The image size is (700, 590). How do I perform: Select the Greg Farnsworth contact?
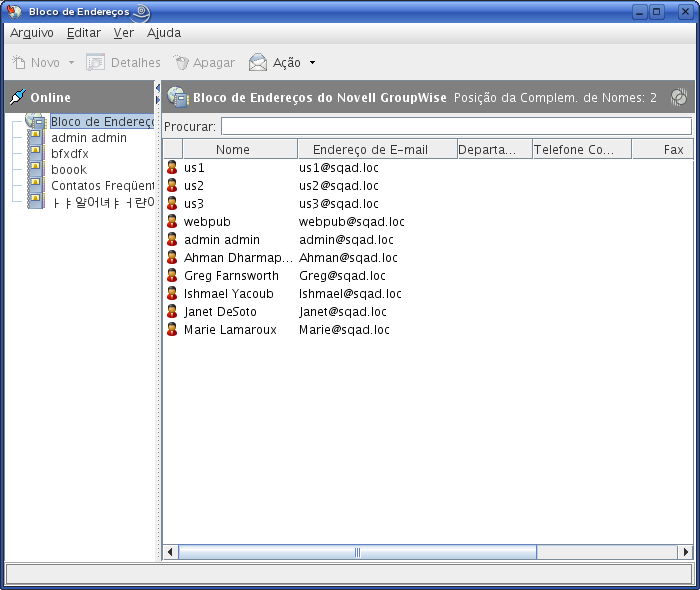coord(428,276)
